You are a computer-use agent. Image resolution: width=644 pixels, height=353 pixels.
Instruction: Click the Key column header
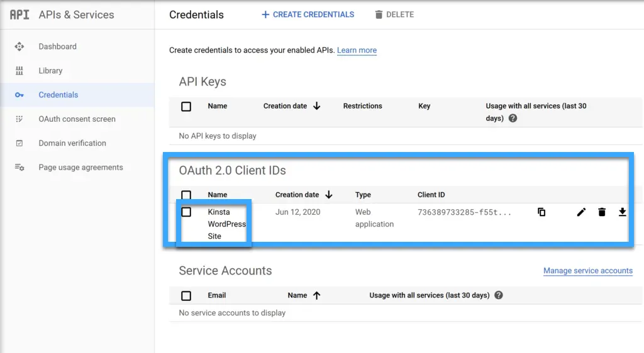(x=425, y=106)
